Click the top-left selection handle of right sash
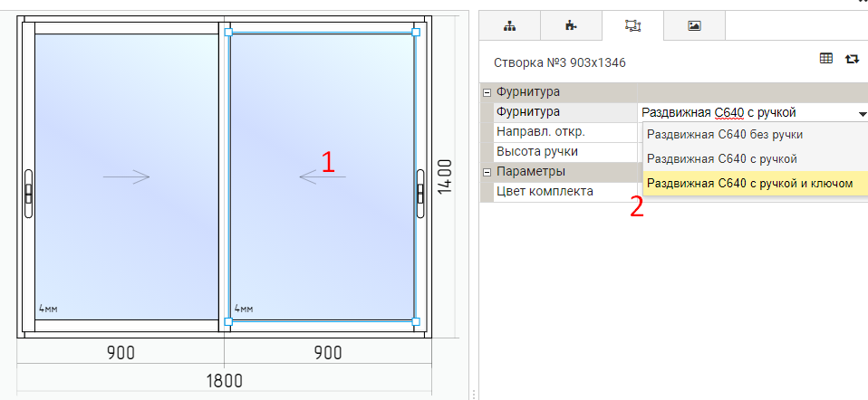Screen dimensions: 868x400 click(228, 33)
